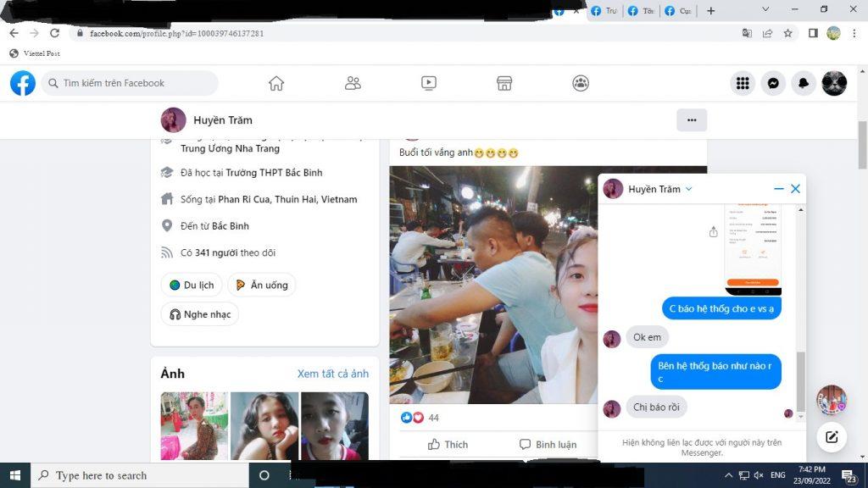Open notifications bell icon
This screenshot has height=488, width=868.
804,83
